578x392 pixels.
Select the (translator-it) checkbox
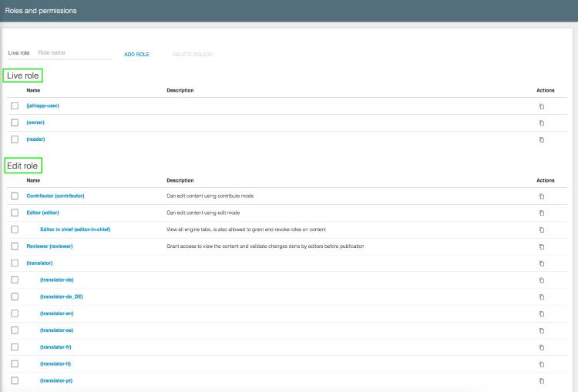pyautogui.click(x=15, y=364)
